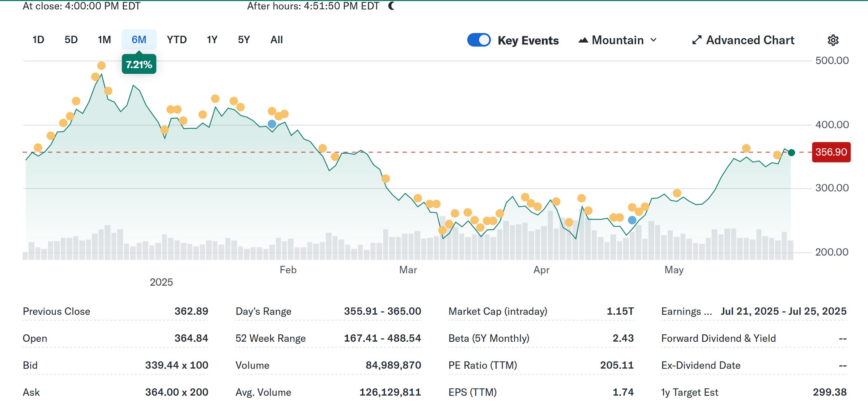Expand the Mountain chart type dropdown chevron
Viewport: 868px width, 414px height.
click(x=654, y=40)
